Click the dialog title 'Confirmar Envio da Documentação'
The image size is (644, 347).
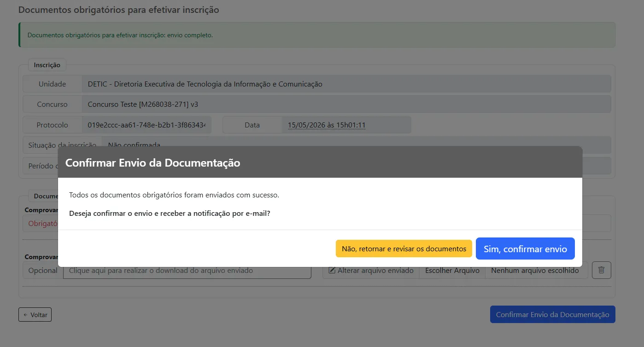152,162
